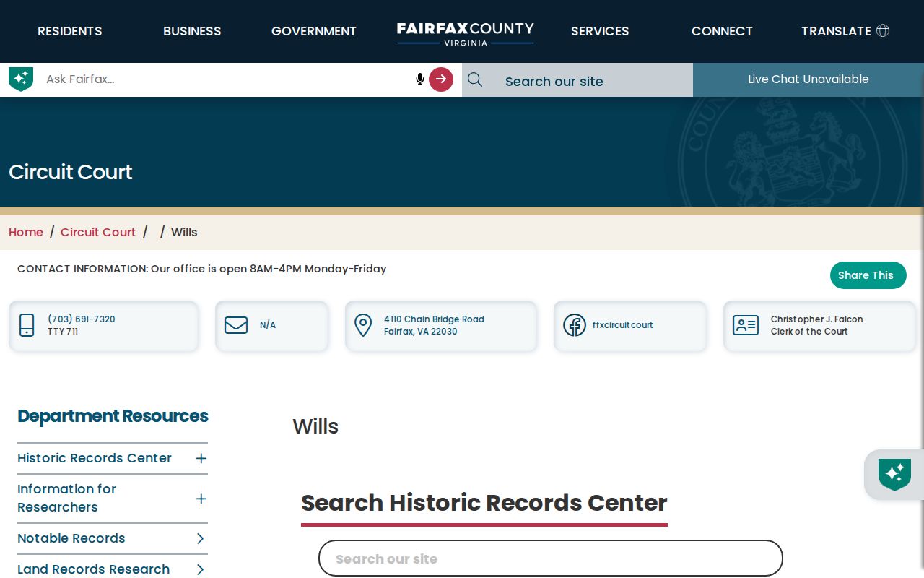924x578 pixels.
Task: Expand Historic Records Center plus sign
Action: pyautogui.click(x=201, y=458)
